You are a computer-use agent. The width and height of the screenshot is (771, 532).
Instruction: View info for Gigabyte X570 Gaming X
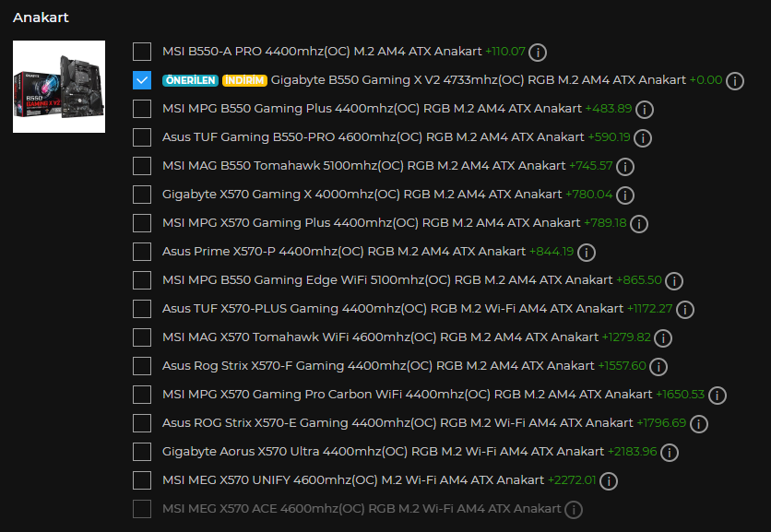click(x=625, y=195)
